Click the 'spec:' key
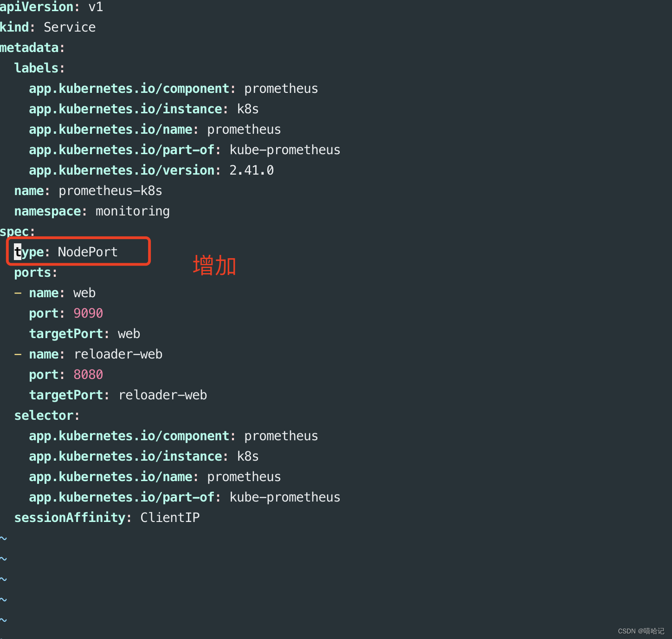This screenshot has height=639, width=672. (x=18, y=232)
